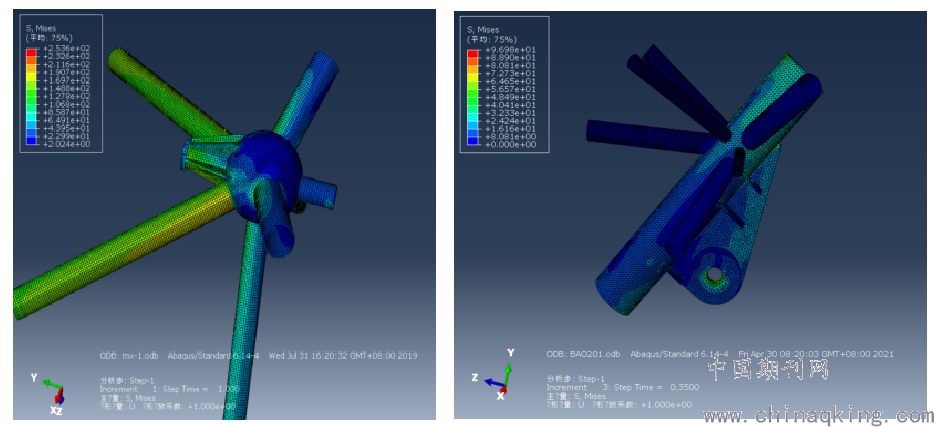Viewport: 934px width, 427px height.
Task: Click the value "+8.081e+00" in the right legend
Action: click(510, 136)
